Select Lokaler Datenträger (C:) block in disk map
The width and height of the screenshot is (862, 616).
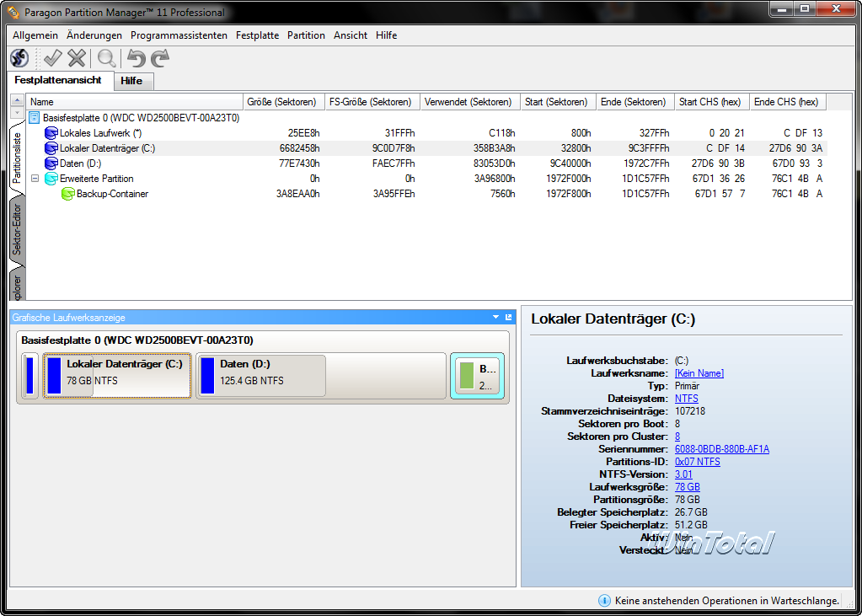tap(117, 376)
